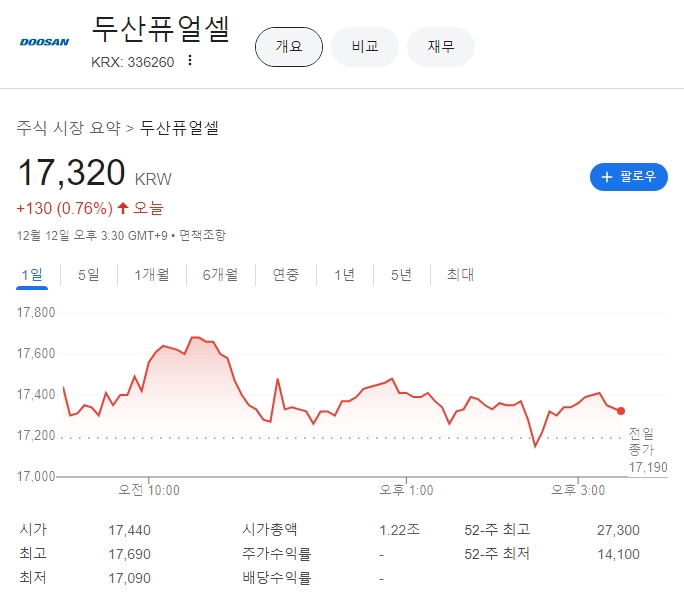Viewport: 684px width, 595px height.
Task: Click the 시가 value 17,440
Action: [x=129, y=530]
